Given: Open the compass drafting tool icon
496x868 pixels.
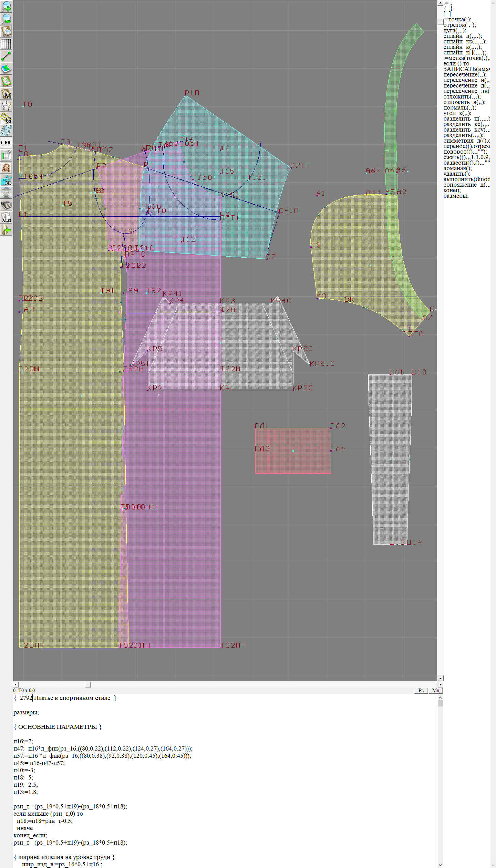Looking at the screenshot, I should pyautogui.click(x=6, y=106).
